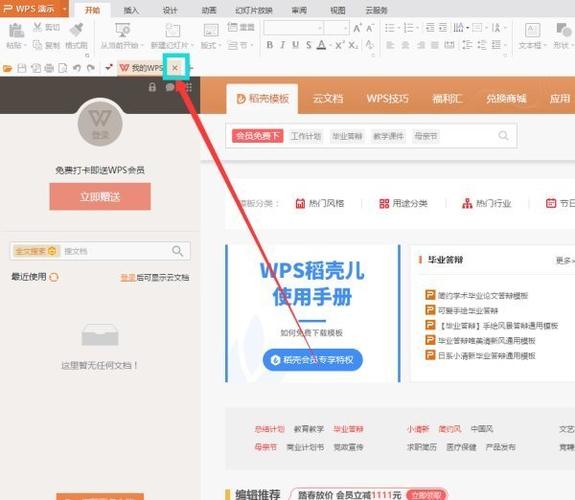The image size is (575, 500).
Task: Switch to the 幻灯片放映 ribbon tab
Action: click(254, 10)
